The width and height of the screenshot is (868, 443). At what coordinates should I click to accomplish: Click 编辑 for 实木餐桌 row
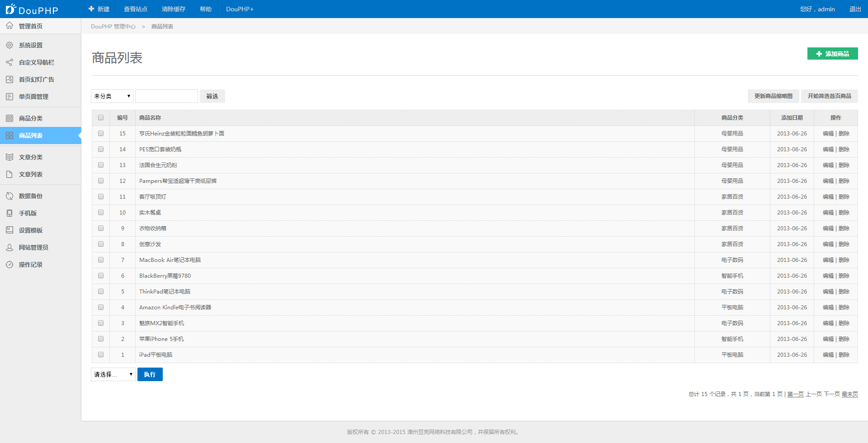click(828, 213)
